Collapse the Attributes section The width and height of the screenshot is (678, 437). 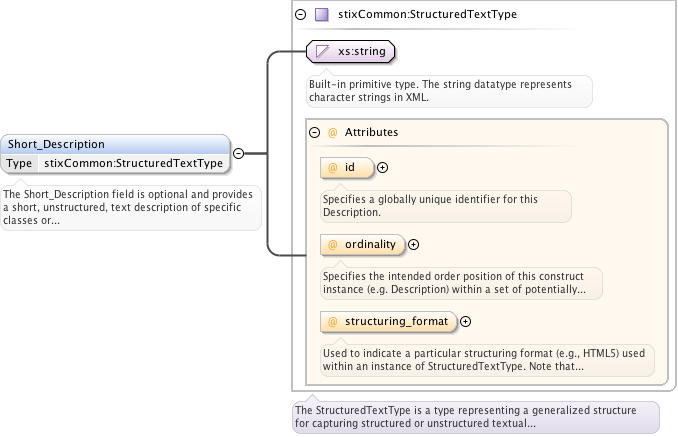click(315, 132)
